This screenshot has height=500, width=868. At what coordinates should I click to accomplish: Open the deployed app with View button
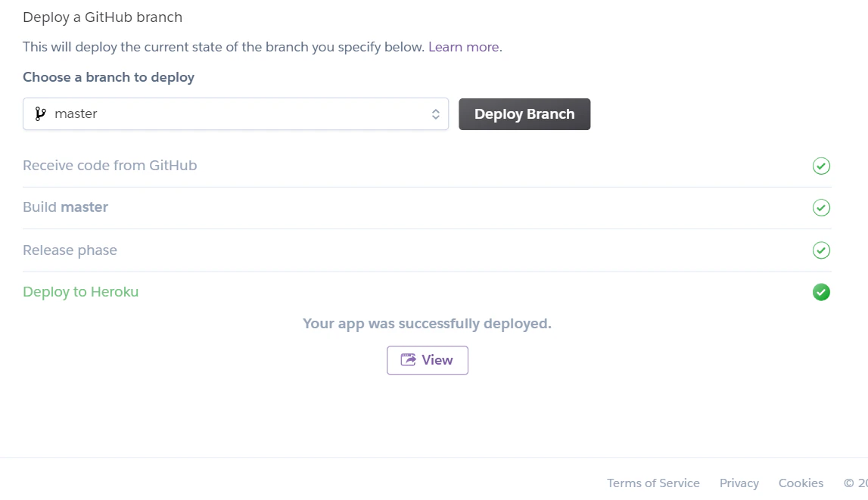point(428,360)
